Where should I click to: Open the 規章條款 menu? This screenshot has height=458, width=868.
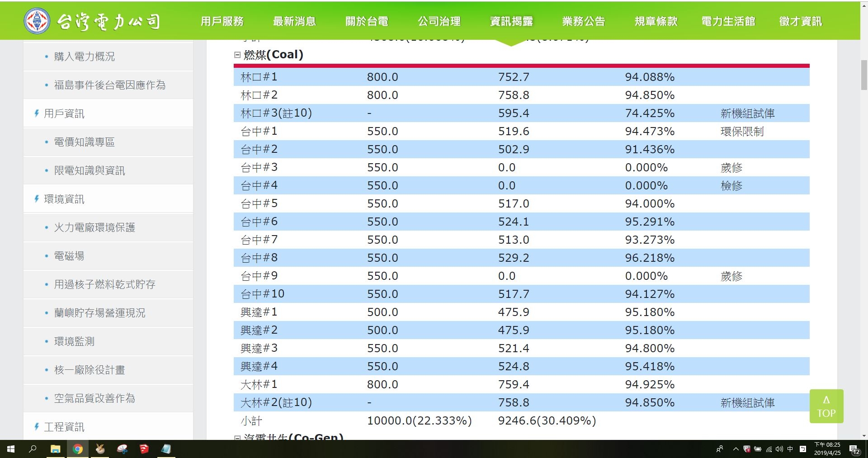click(x=656, y=21)
